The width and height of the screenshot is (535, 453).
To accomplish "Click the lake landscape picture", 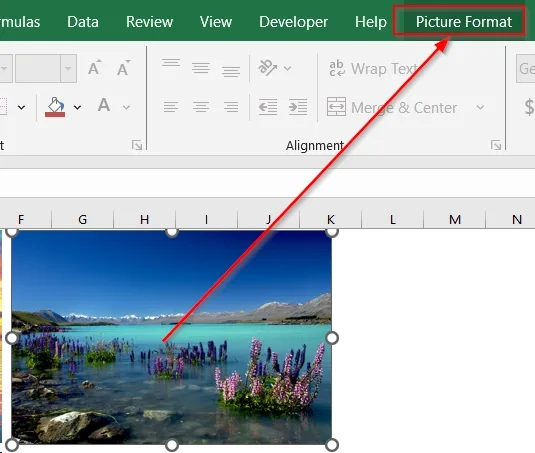I will [x=172, y=338].
